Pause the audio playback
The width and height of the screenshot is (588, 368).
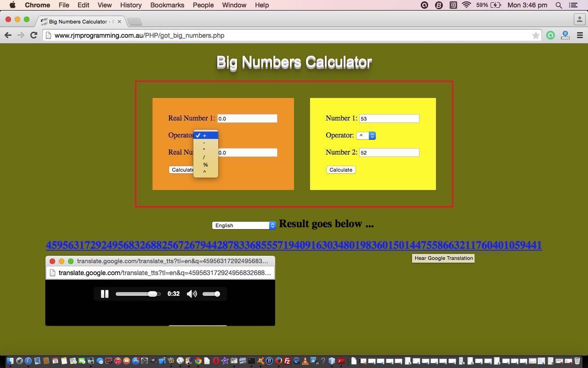coord(104,294)
